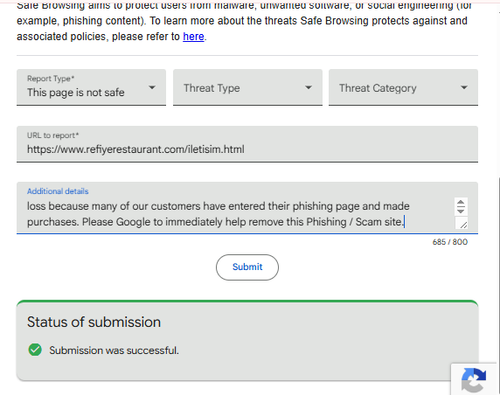Click the reCAPTCHA badge icon

(x=473, y=380)
